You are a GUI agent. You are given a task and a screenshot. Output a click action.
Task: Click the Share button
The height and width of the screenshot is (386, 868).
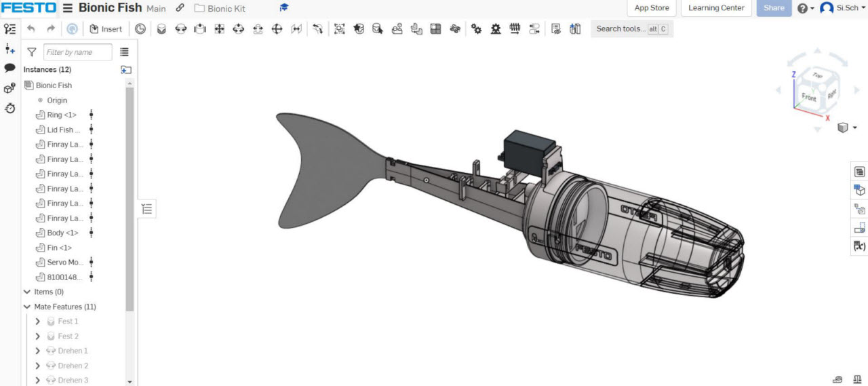pos(774,8)
